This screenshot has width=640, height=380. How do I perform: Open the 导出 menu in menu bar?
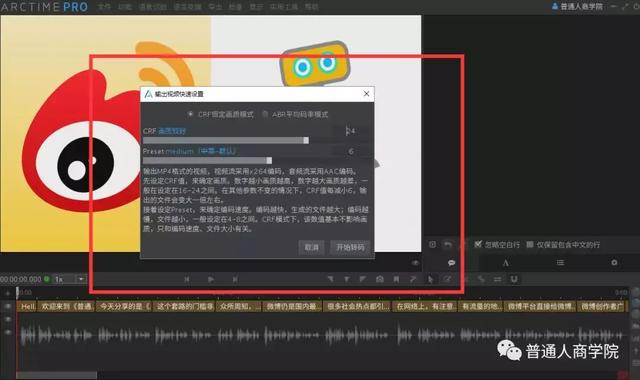(x=215, y=7)
